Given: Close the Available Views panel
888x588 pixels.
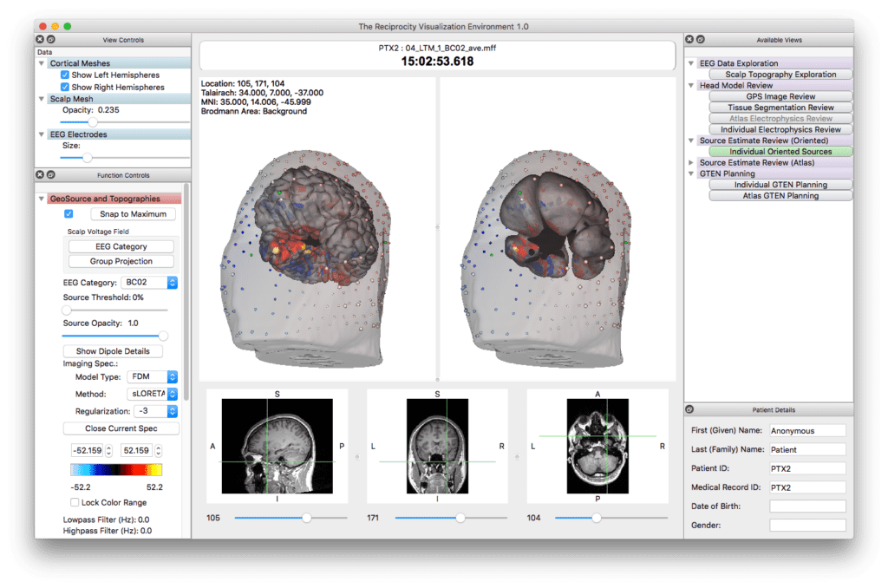Looking at the screenshot, I should [x=689, y=39].
